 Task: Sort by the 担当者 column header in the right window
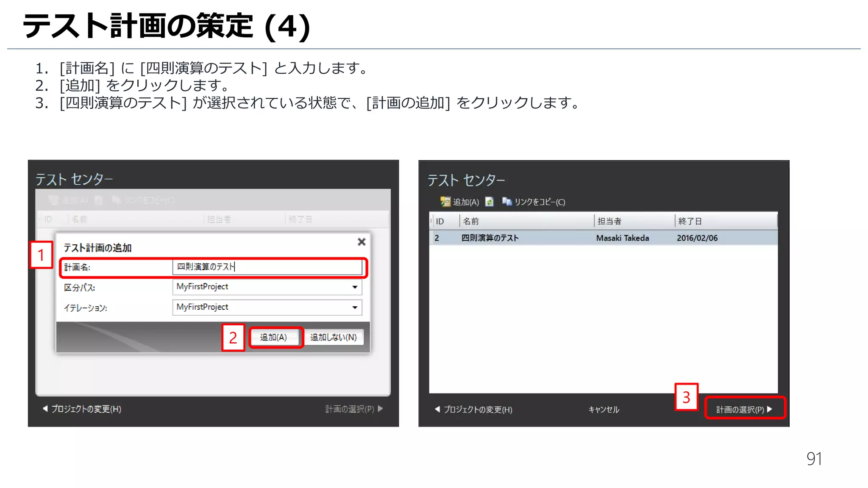634,221
